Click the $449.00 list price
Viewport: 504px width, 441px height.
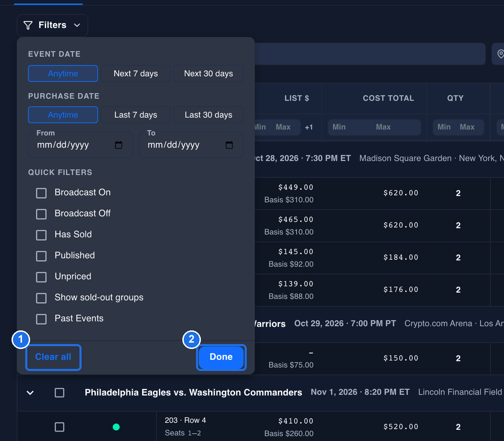click(296, 187)
